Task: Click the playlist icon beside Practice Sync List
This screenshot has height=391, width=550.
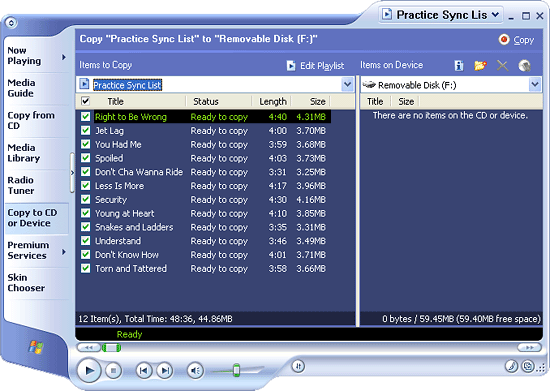Action: pos(84,84)
